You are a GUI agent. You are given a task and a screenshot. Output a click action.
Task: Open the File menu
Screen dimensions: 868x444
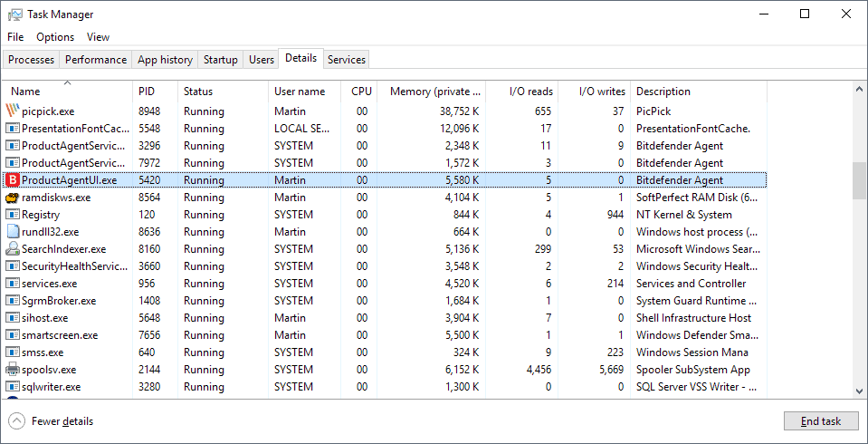[x=15, y=37]
